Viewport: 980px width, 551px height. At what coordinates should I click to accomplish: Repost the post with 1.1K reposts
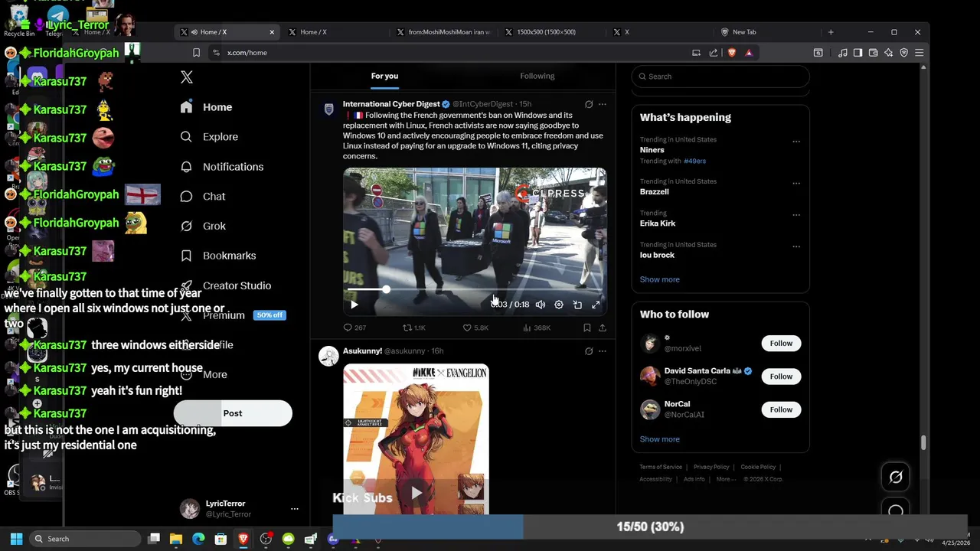pos(414,328)
